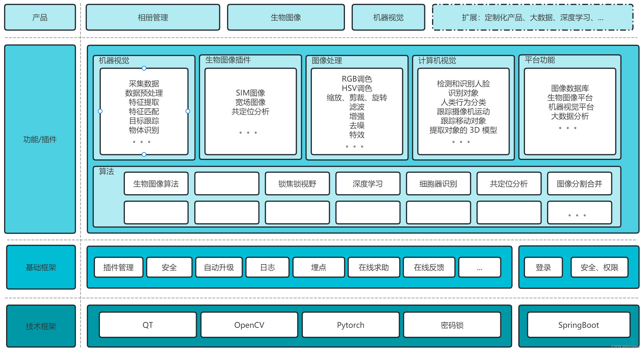Image resolution: width=644 pixels, height=351 pixels.
Task: Select the 在线反馈 item
Action: click(x=429, y=267)
